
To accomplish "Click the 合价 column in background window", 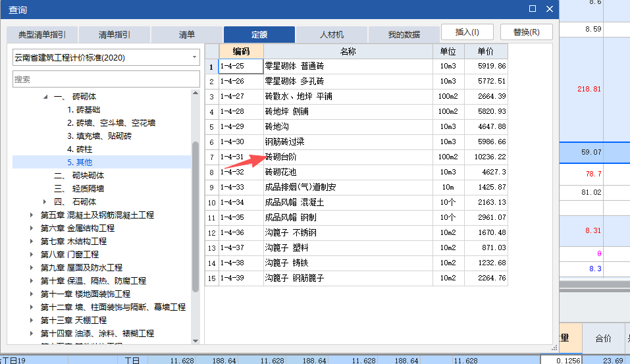I will [x=603, y=338].
